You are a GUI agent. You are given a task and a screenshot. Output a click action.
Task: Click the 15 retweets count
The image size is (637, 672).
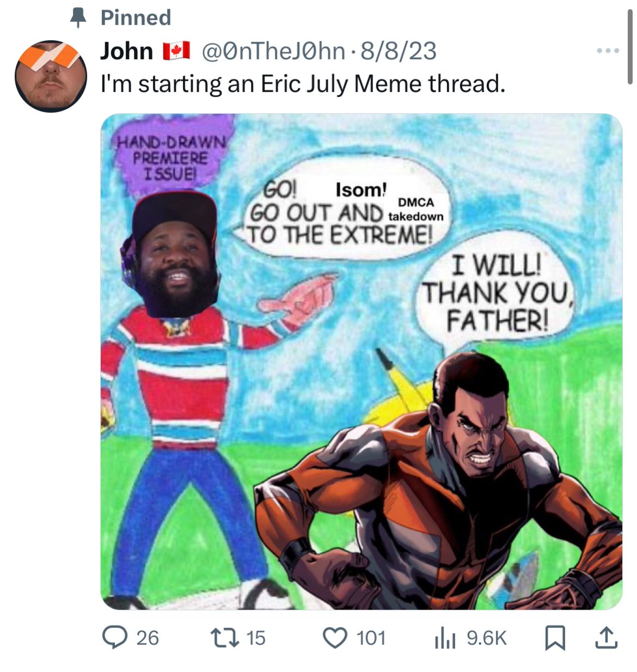(x=256, y=638)
